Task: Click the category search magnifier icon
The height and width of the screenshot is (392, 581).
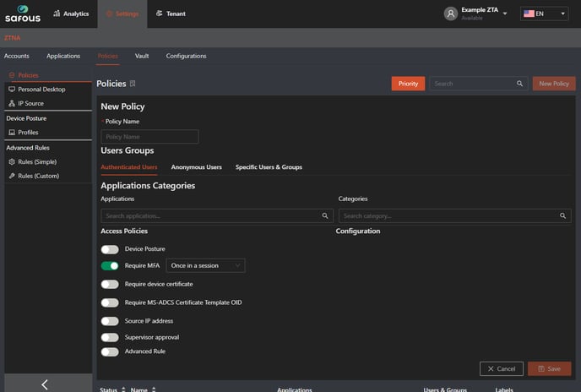Action: 563,216
